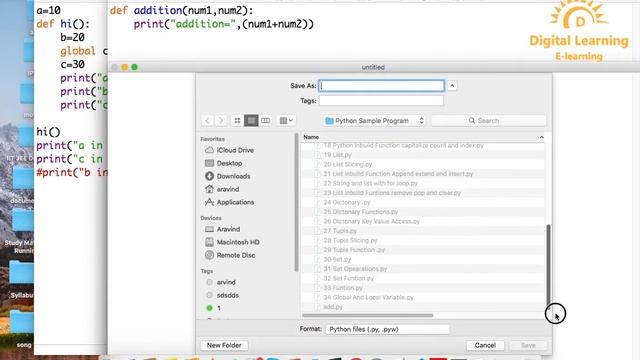Select file 34 Global And Local Variable.py
Image resolution: width=640 pixels, height=360 pixels.
(422, 297)
